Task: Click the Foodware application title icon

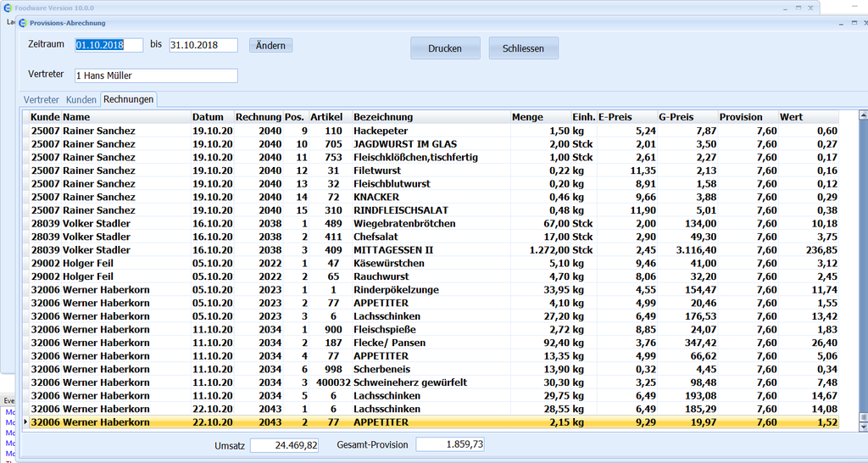Action: [8, 8]
